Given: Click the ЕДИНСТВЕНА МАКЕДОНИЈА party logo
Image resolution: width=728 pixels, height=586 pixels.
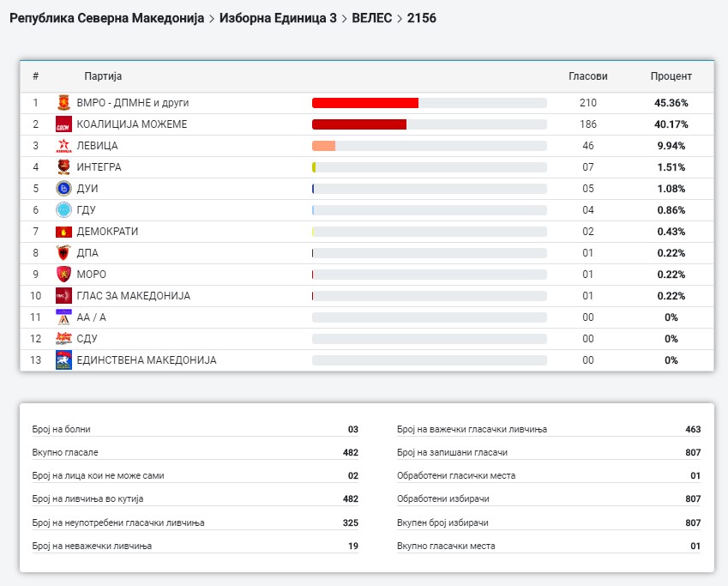Looking at the screenshot, I should (x=63, y=360).
